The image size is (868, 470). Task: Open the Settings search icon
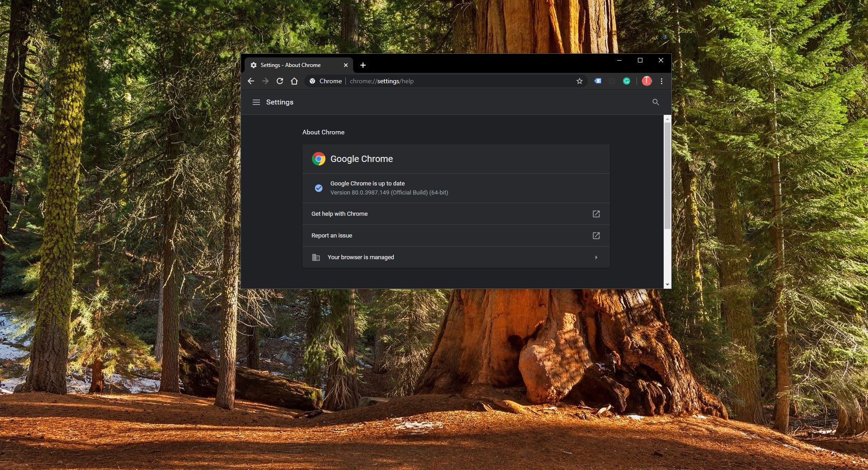click(656, 102)
